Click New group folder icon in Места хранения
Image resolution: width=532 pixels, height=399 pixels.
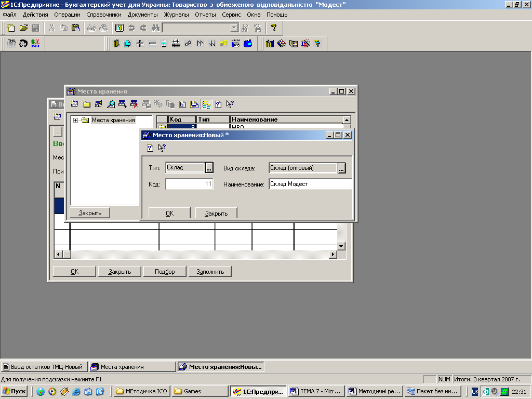pyautogui.click(x=87, y=104)
